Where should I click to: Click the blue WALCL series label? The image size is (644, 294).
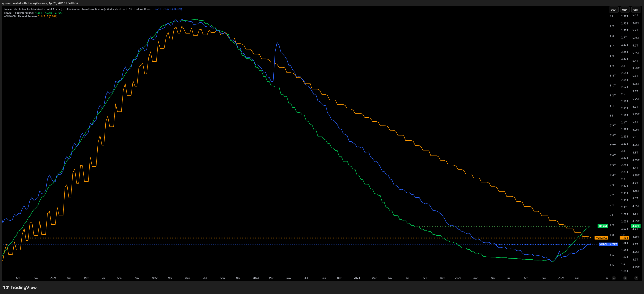coord(603,244)
